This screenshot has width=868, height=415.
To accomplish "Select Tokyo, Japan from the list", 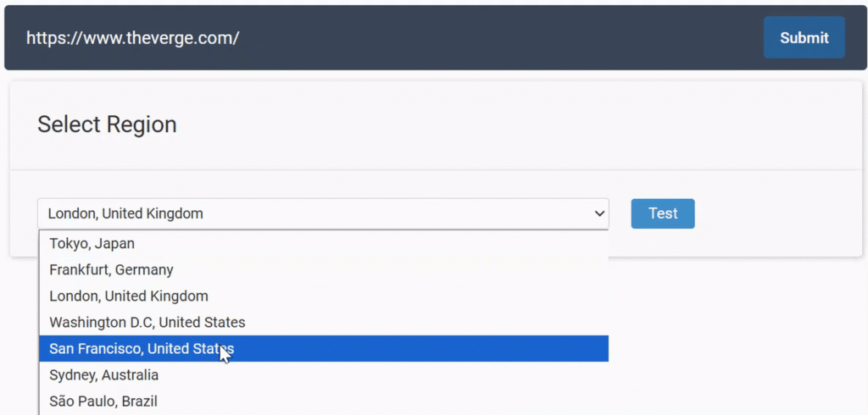I will point(92,244).
